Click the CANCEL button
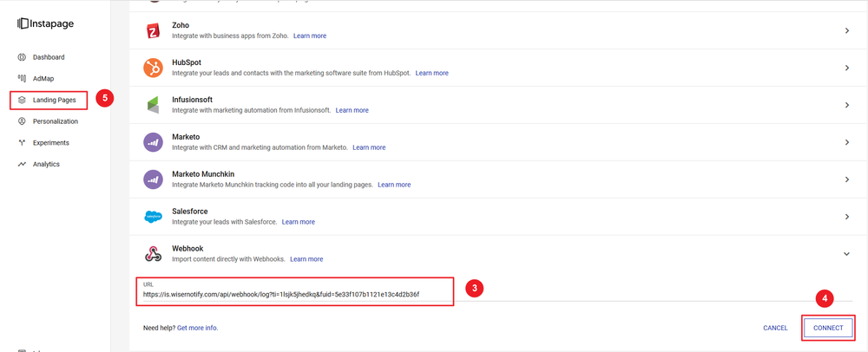Viewport: 868px width, 352px height. 775,328
